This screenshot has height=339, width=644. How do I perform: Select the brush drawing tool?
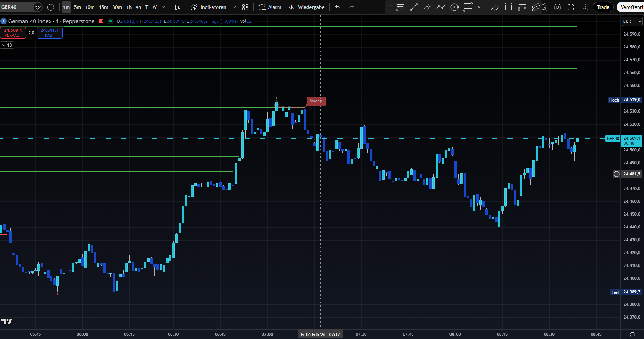point(427,7)
